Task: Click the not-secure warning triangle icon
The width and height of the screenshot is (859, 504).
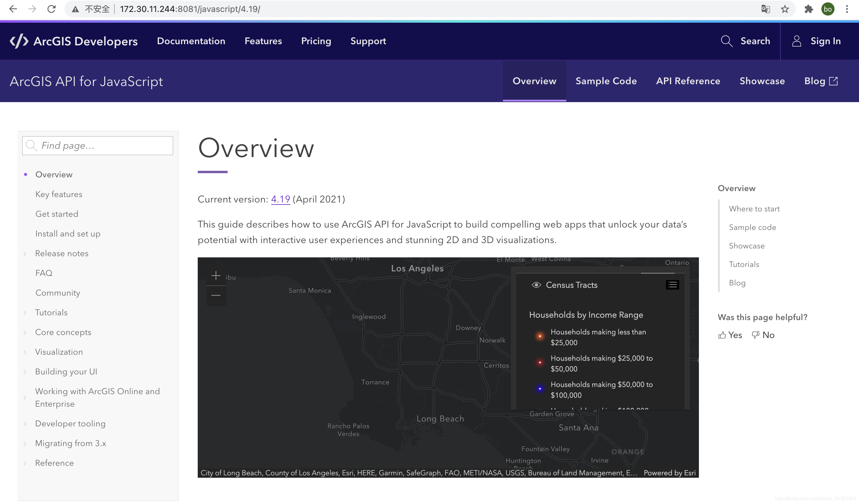Action: [x=75, y=9]
